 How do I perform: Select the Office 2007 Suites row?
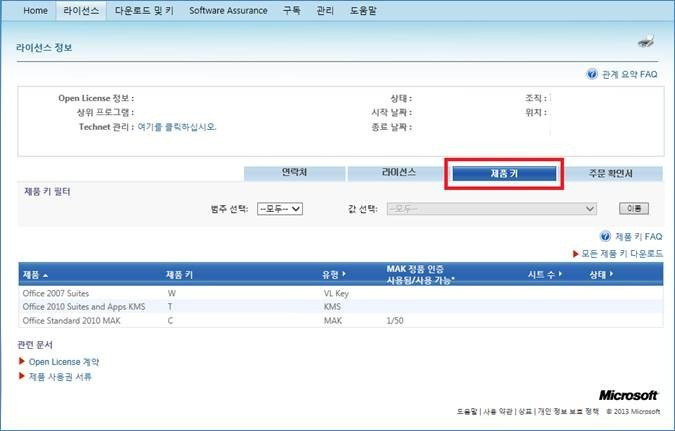341,293
